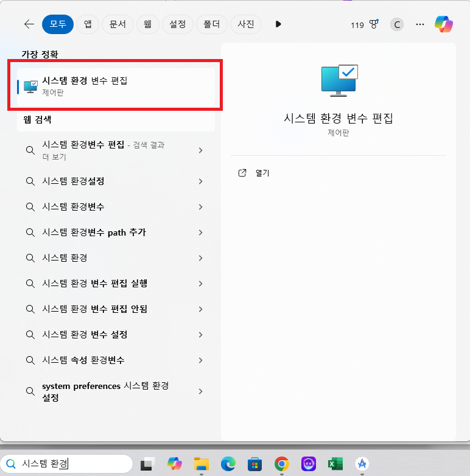The height and width of the screenshot is (476, 470).
Task: Open the purple face app in the taskbar
Action: coord(309,464)
